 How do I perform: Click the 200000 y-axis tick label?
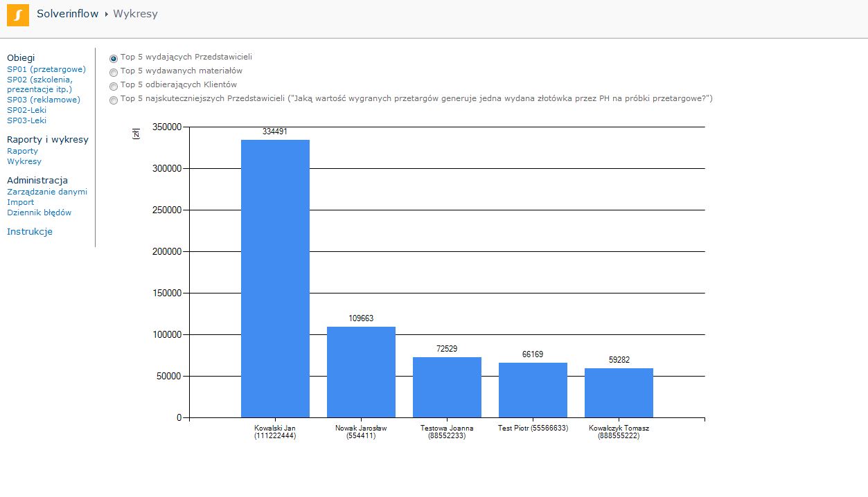[x=166, y=252]
